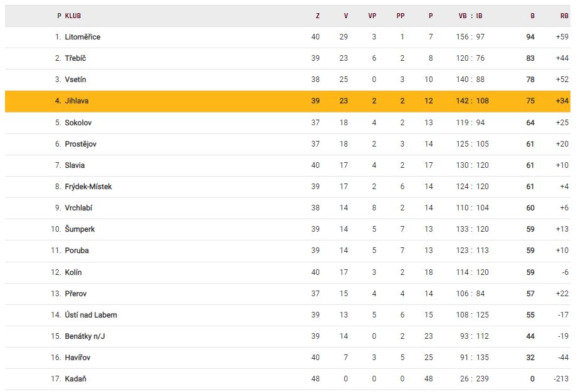Click the VB : IB column header
The width and height of the screenshot is (578, 392).
[470, 16]
